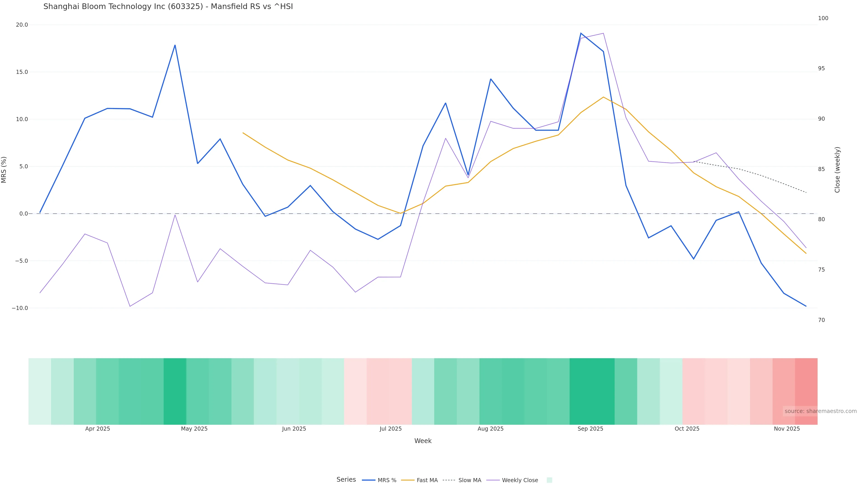Click the unlabeled green legend swatch
The height and width of the screenshot is (488, 868).
pyautogui.click(x=549, y=480)
